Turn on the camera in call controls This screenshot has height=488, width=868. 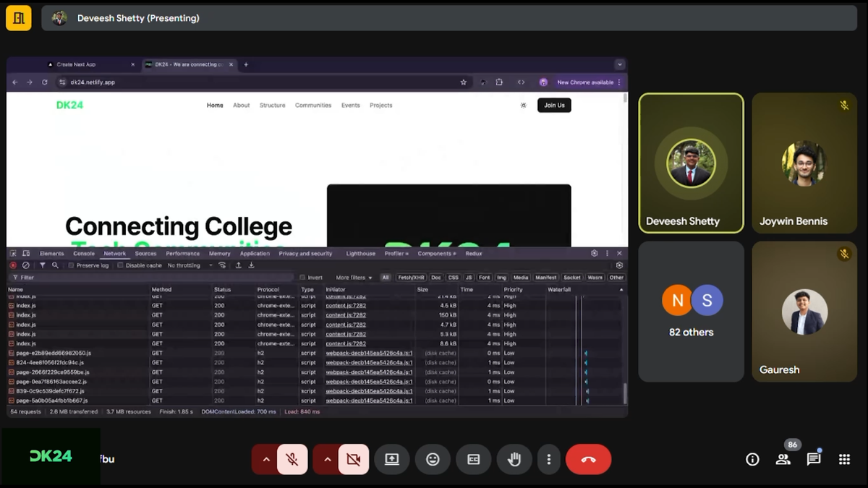(x=353, y=459)
